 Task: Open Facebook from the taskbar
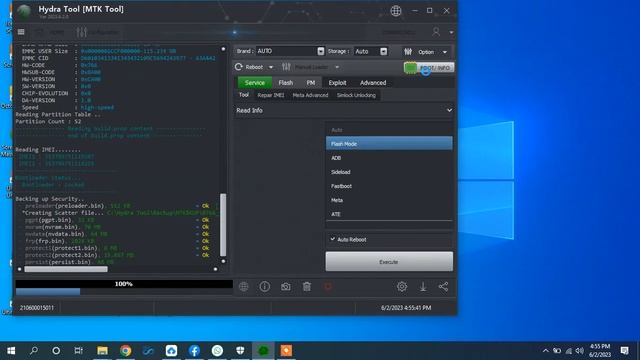[194, 351]
